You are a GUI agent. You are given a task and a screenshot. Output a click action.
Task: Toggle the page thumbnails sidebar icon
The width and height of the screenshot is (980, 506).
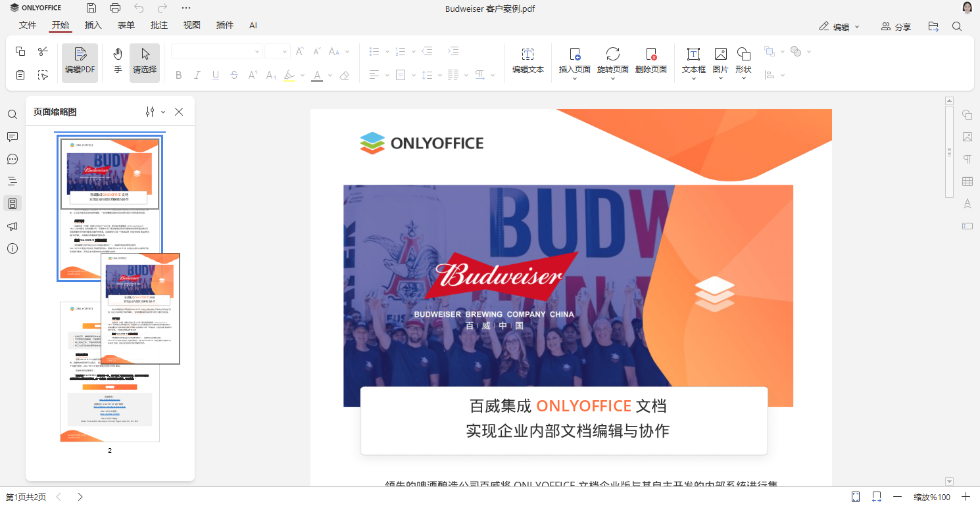[x=12, y=204]
